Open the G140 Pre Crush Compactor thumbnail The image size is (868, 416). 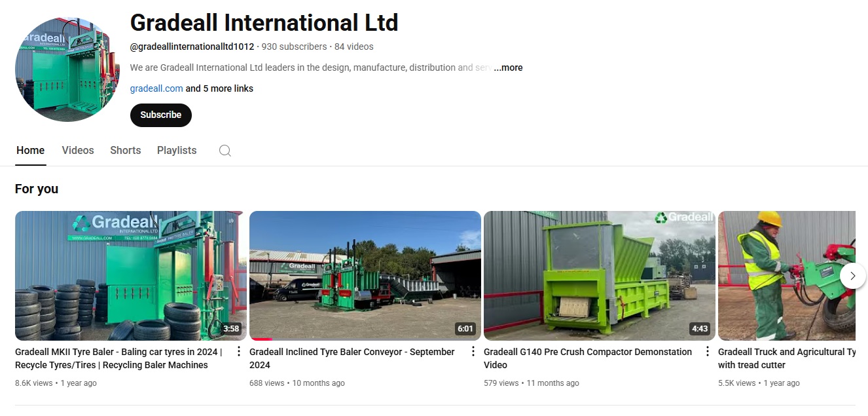point(600,276)
